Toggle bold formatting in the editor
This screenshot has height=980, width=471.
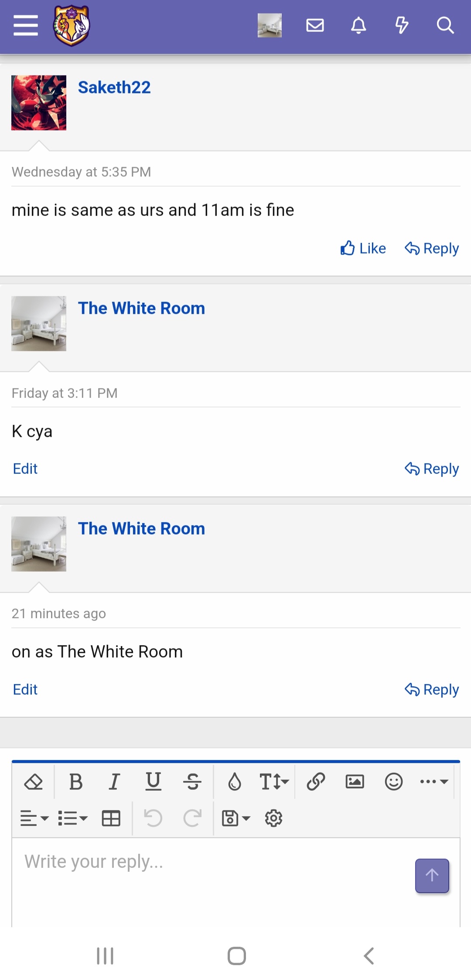click(76, 782)
